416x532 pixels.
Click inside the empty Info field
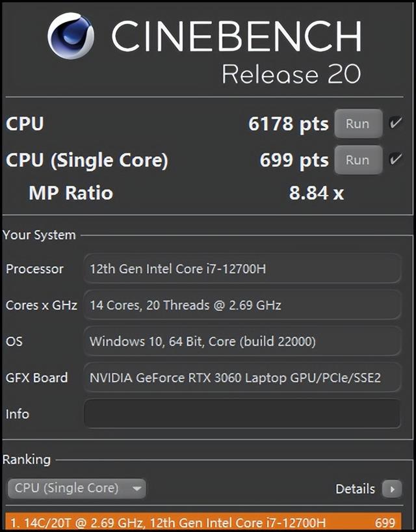pyautogui.click(x=242, y=414)
